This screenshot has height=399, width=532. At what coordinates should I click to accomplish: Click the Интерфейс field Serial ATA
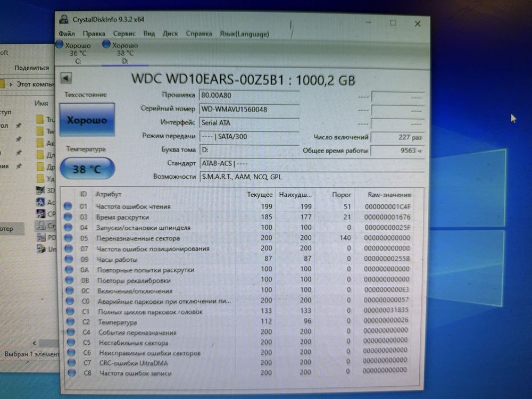point(250,123)
